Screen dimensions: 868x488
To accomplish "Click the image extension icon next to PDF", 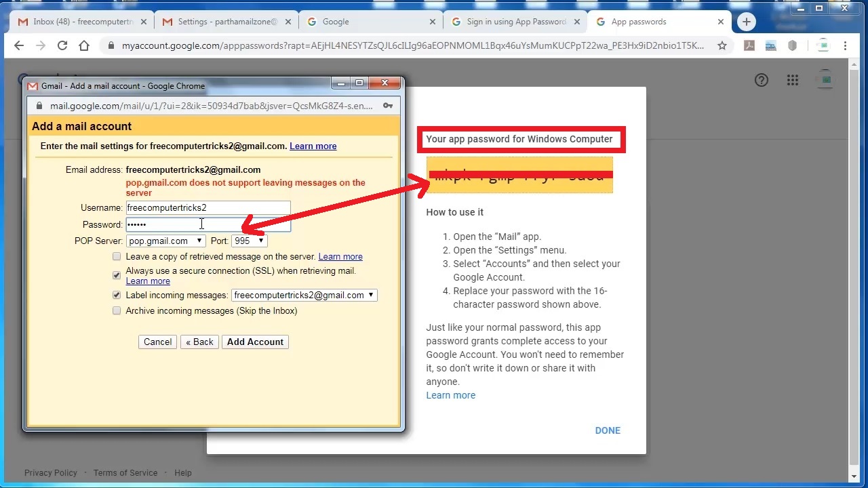I will 770,45.
